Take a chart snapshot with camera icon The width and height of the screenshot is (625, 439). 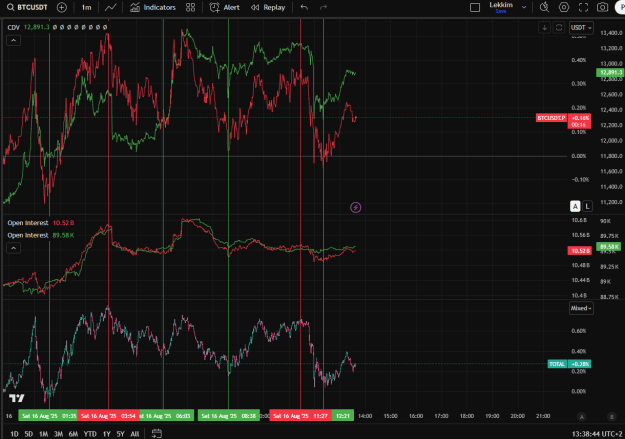[x=602, y=7]
